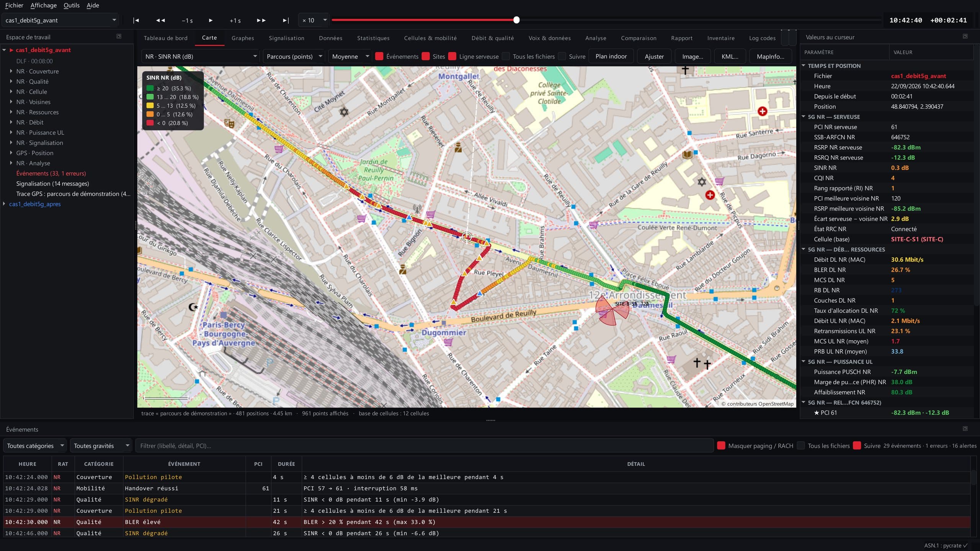
Task: Click the fast rewind button
Action: tap(160, 20)
